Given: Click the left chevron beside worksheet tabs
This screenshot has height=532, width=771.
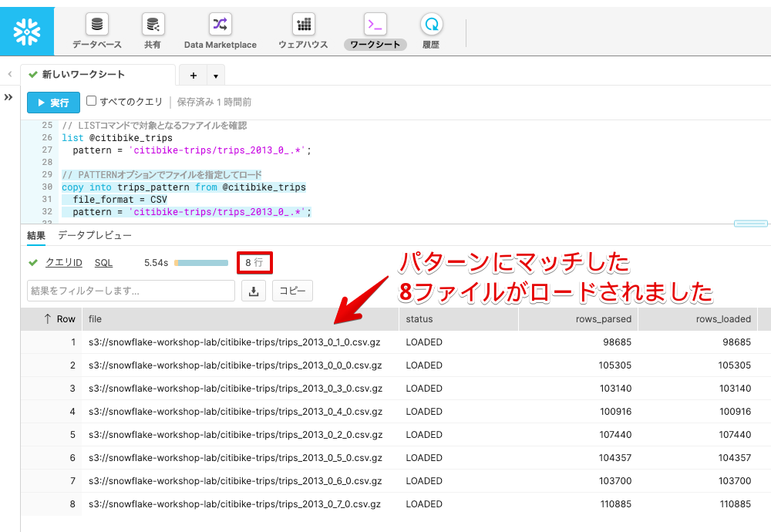Looking at the screenshot, I should click(x=10, y=74).
